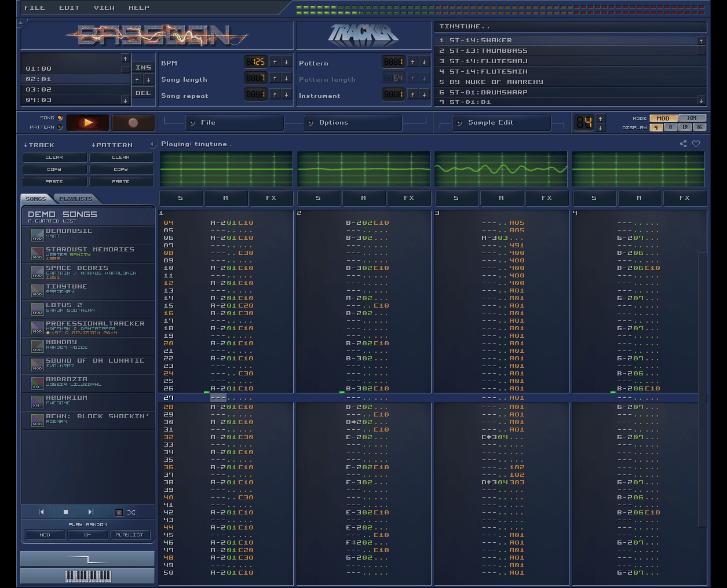Screen dimensions: 727x588
Task: Select the Pattern play mode radio button
Action: (60, 127)
